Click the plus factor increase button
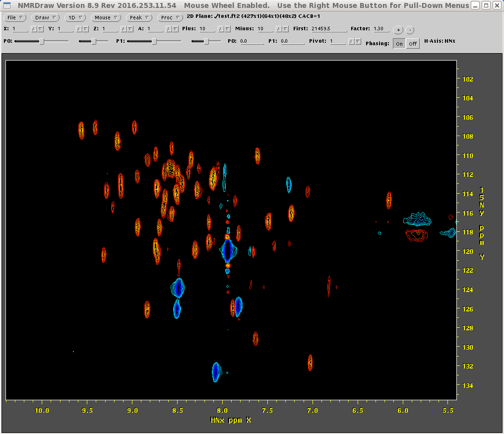Viewport: 504px width, 434px height. click(x=398, y=29)
